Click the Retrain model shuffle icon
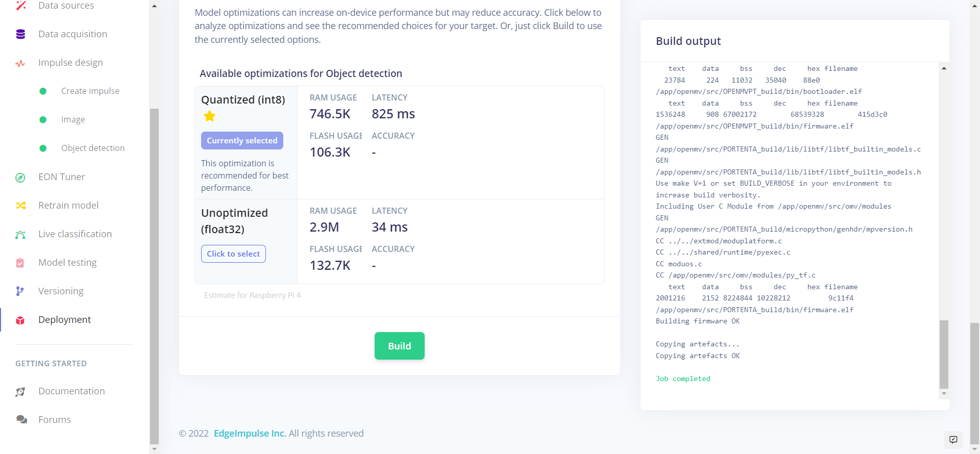This screenshot has height=454, width=980. [x=20, y=206]
